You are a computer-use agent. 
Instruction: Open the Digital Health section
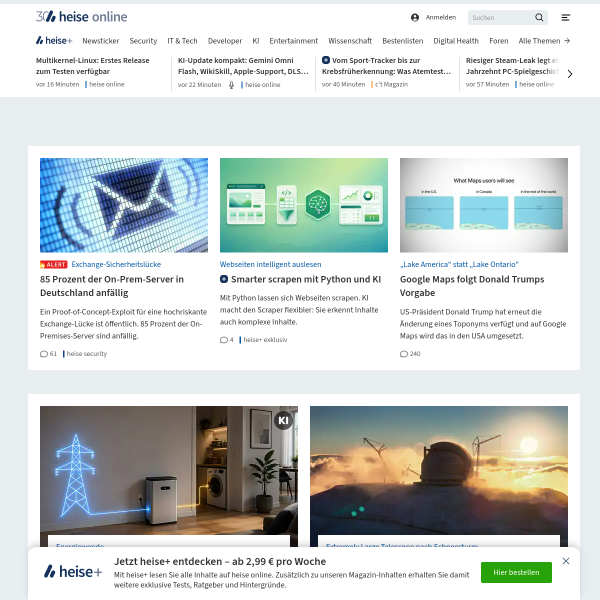[x=456, y=41]
